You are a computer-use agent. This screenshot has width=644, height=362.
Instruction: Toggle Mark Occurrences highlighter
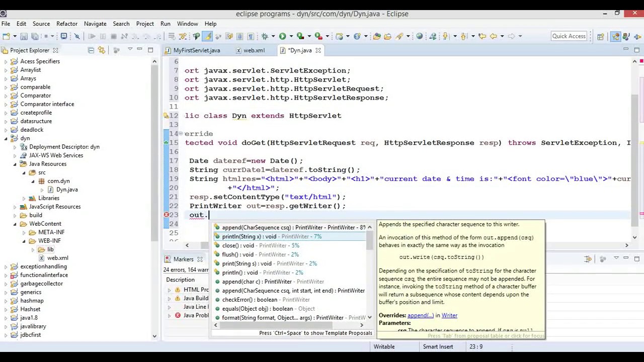pyautogui.click(x=207, y=36)
